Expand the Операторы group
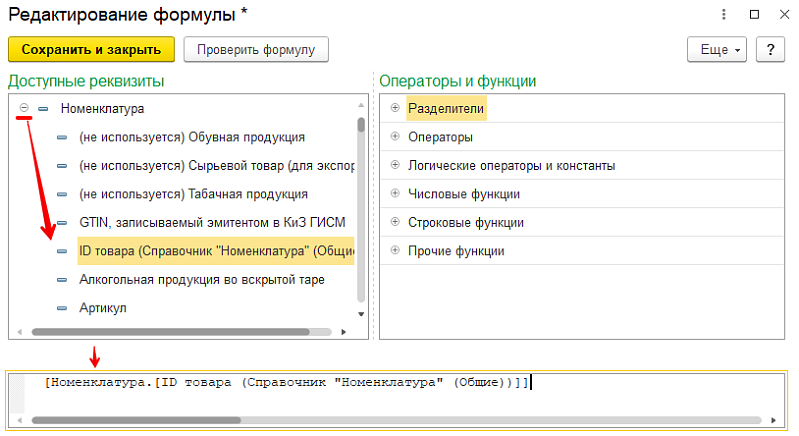 tap(395, 136)
